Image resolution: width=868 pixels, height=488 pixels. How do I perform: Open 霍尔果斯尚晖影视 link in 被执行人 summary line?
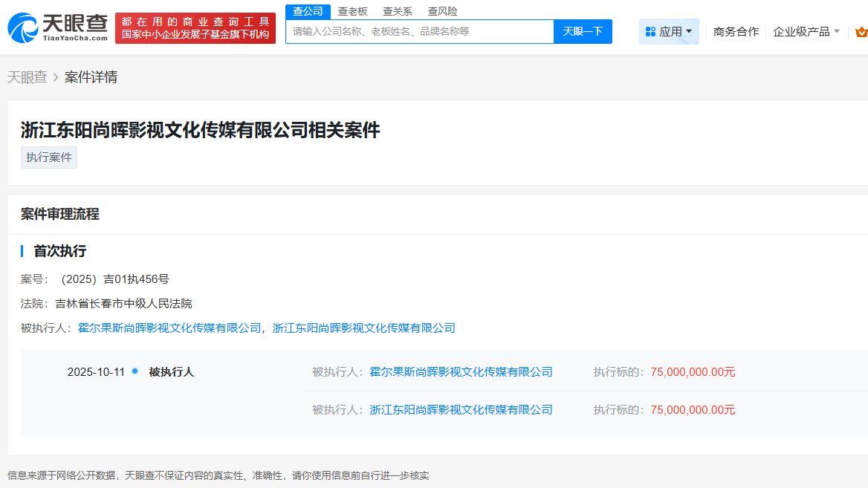pos(169,328)
